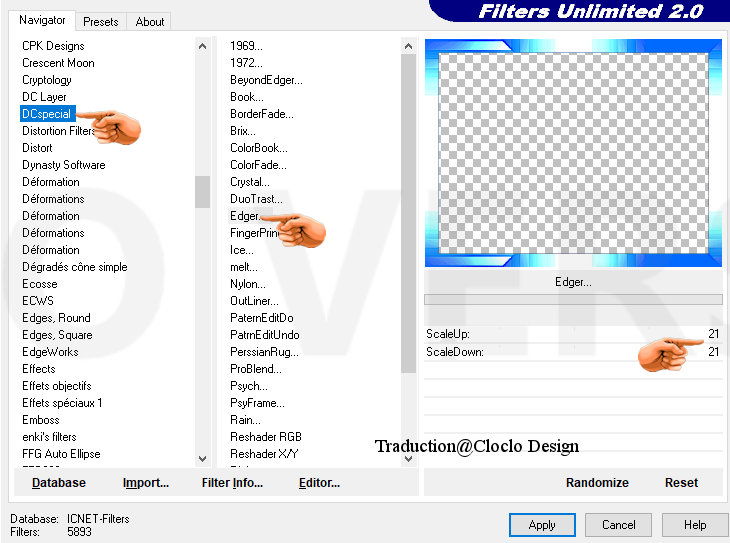Select the ECWS category
The width and height of the screenshot is (730, 543).
click(x=38, y=301)
